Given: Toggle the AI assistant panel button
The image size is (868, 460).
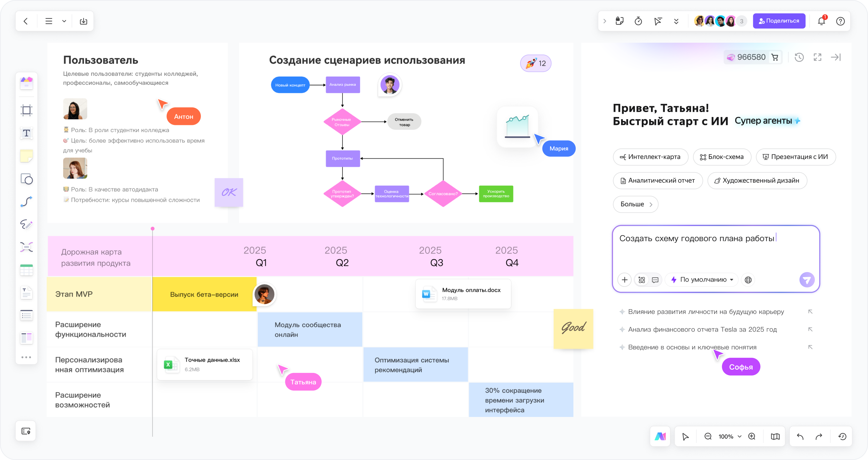Looking at the screenshot, I should [660, 437].
